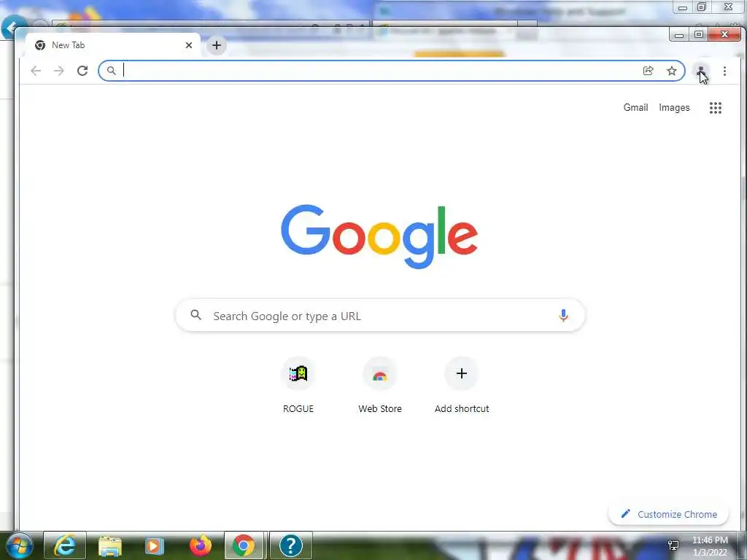Launch Firefox from the taskbar
747x560 pixels.
click(x=200, y=545)
